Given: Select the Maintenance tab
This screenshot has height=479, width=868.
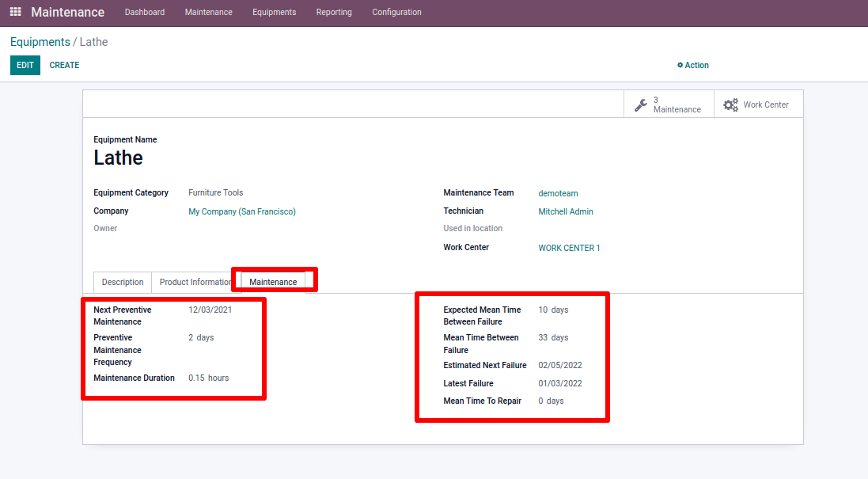Looking at the screenshot, I should [273, 282].
